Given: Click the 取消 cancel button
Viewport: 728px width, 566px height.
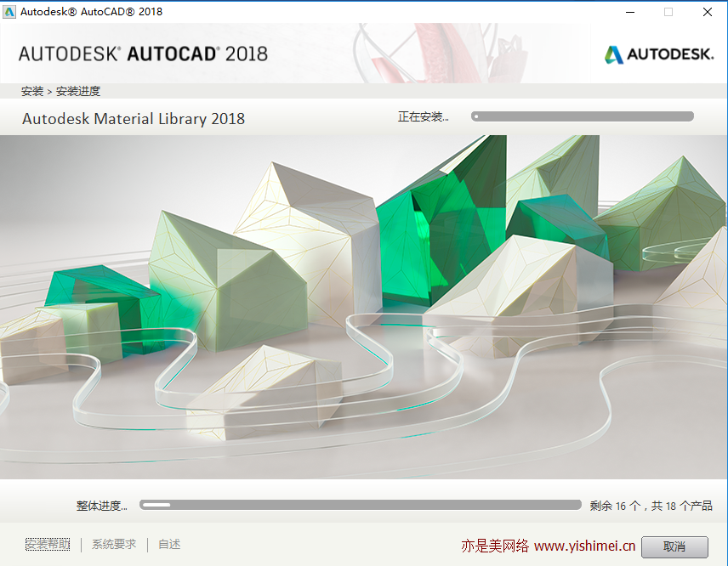Looking at the screenshot, I should pyautogui.click(x=674, y=547).
